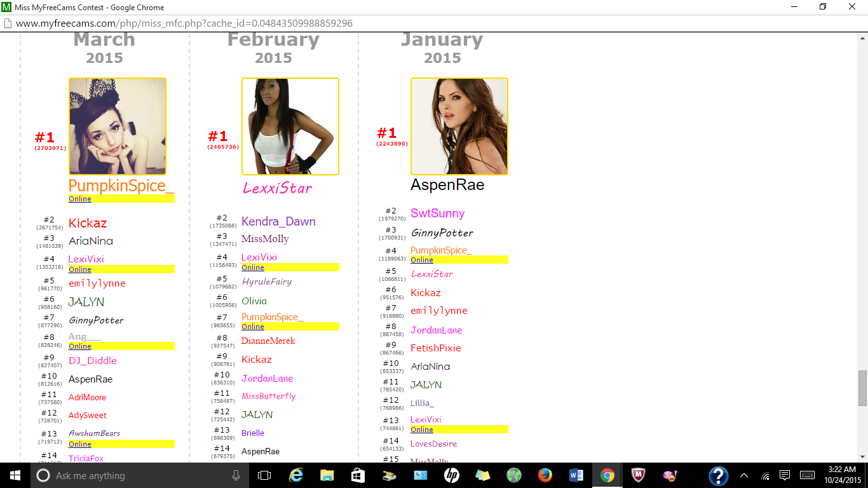Screen dimensions: 868x488
Task: Click Online link under January PumpkinSpice_
Action: pos(422,260)
